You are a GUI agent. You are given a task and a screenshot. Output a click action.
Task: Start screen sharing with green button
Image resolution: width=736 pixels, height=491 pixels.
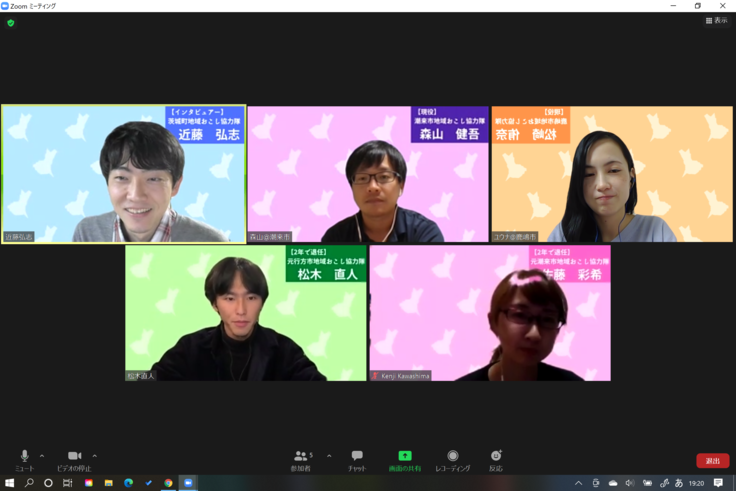(x=405, y=457)
